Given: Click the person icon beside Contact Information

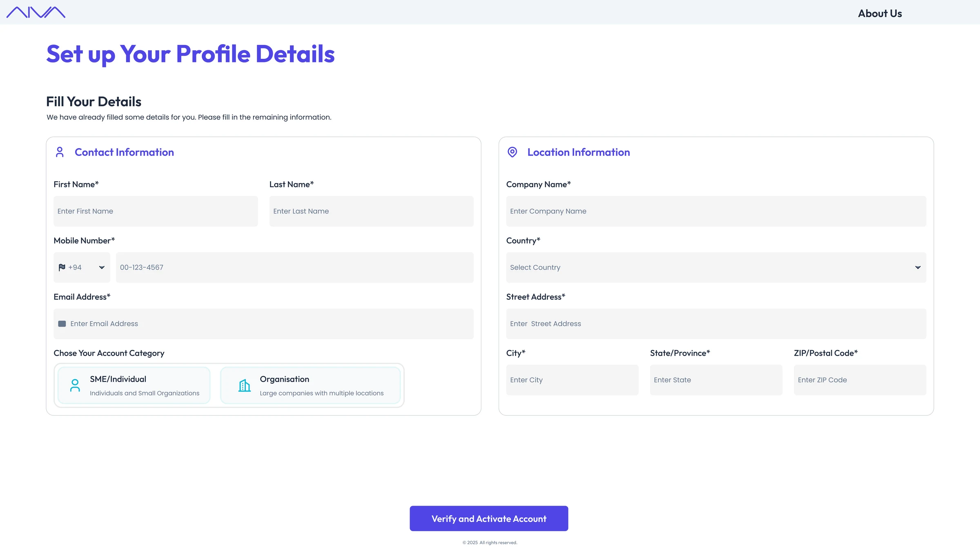Looking at the screenshot, I should 60,152.
